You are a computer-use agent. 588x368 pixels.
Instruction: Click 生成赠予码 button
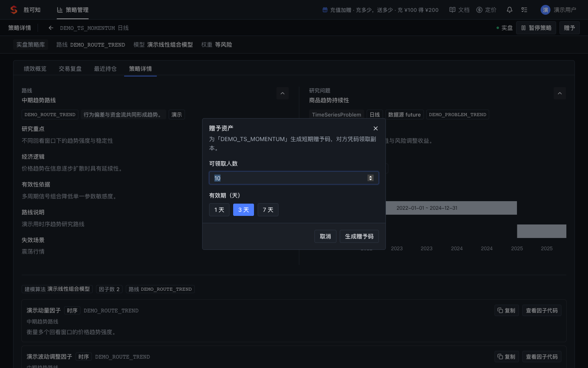point(359,236)
